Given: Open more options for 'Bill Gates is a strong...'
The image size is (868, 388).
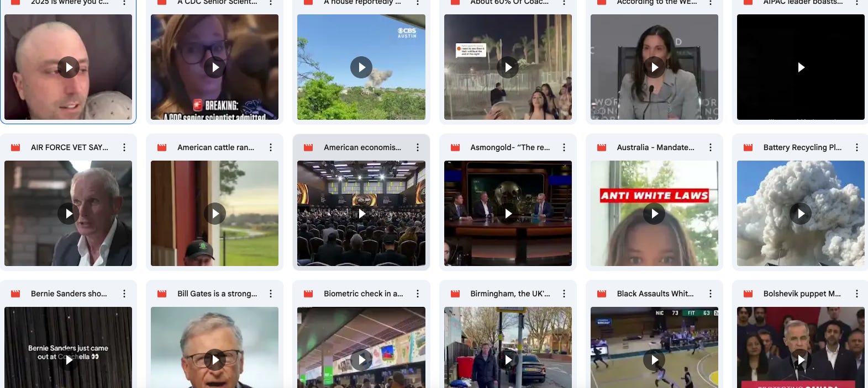Looking at the screenshot, I should tap(271, 294).
